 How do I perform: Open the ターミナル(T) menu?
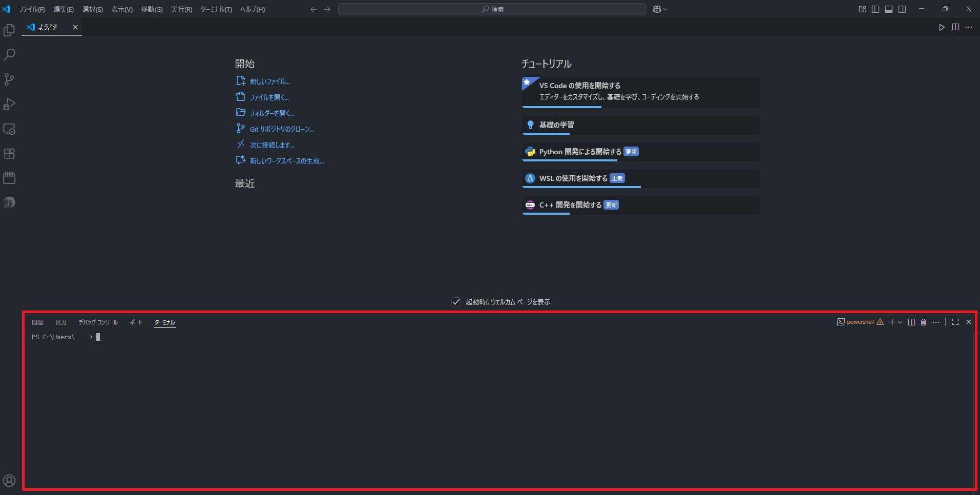pyautogui.click(x=216, y=9)
